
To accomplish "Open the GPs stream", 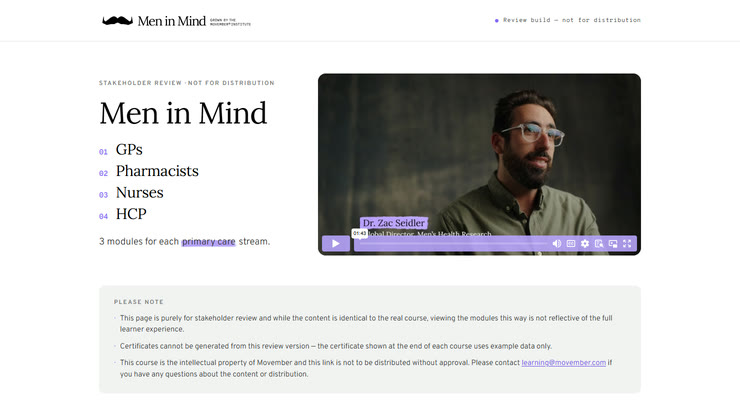I will tap(129, 150).
